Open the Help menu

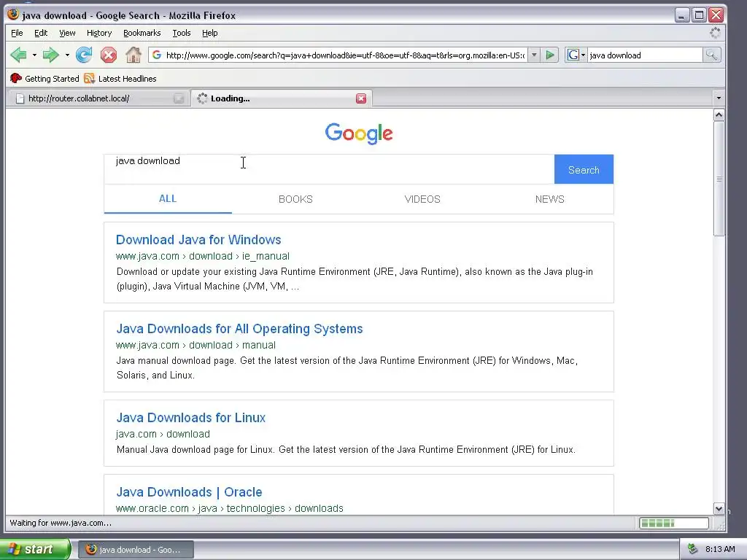pos(209,33)
